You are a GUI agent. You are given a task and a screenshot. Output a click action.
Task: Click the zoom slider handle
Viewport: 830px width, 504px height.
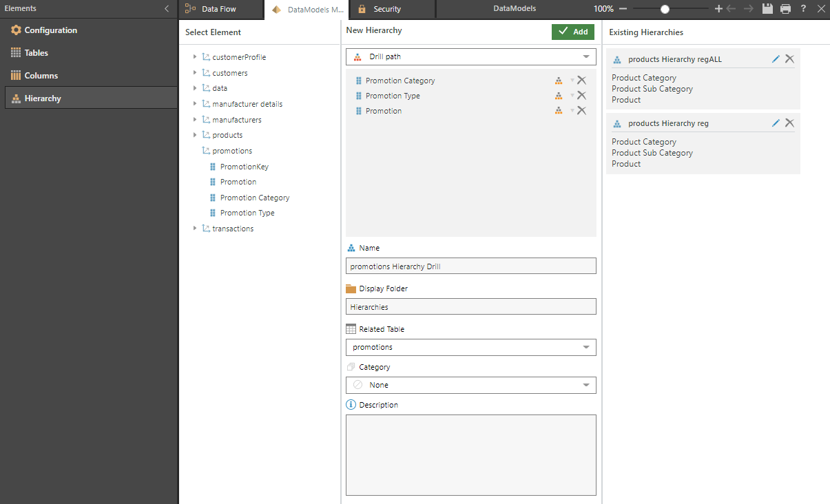click(665, 9)
